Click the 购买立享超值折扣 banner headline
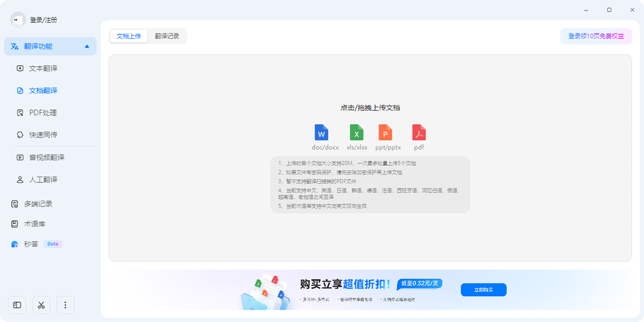The height and width of the screenshot is (322, 644). [345, 284]
